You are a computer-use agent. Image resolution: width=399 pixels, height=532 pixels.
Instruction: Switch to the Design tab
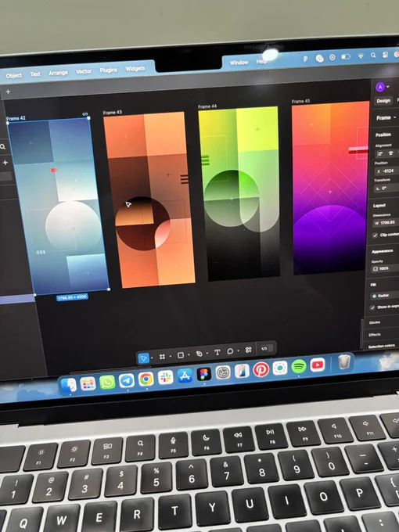click(x=383, y=100)
